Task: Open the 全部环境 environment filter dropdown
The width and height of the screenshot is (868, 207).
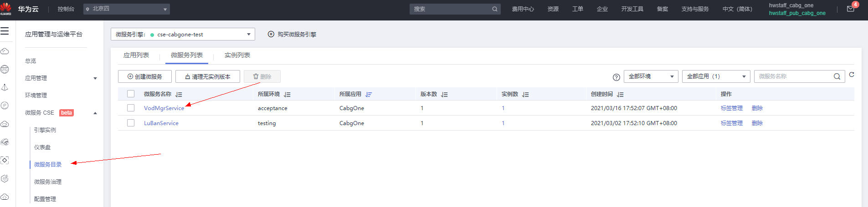Action: (651, 76)
